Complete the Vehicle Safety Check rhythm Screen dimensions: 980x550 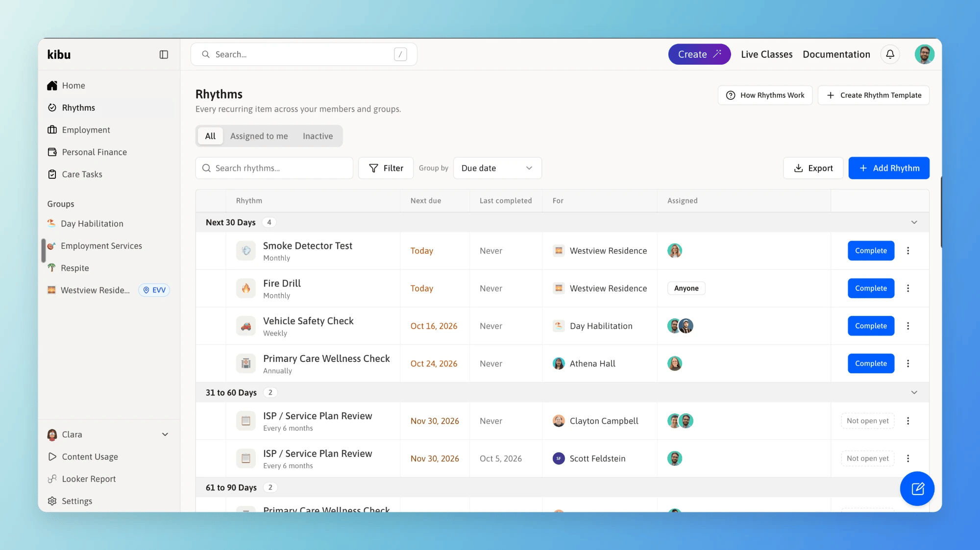pos(871,326)
